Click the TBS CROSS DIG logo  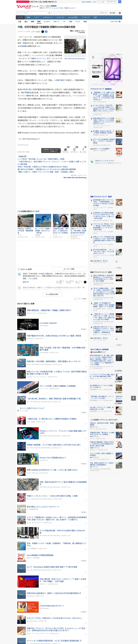coord(77,31)
